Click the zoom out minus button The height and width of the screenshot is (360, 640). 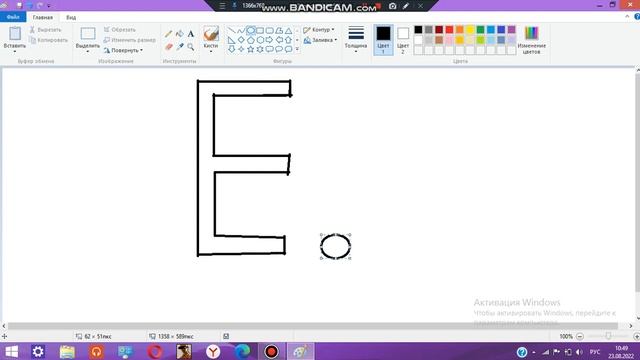tap(580, 336)
